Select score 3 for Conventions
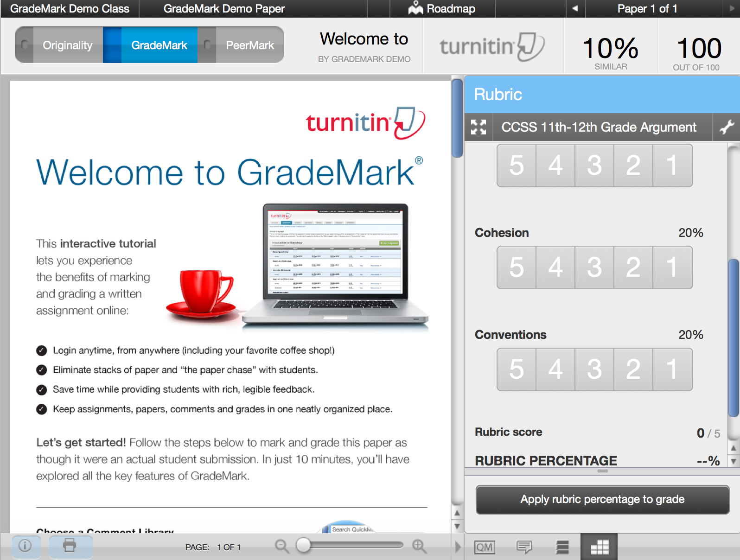Image resolution: width=740 pixels, height=560 pixels. click(594, 369)
